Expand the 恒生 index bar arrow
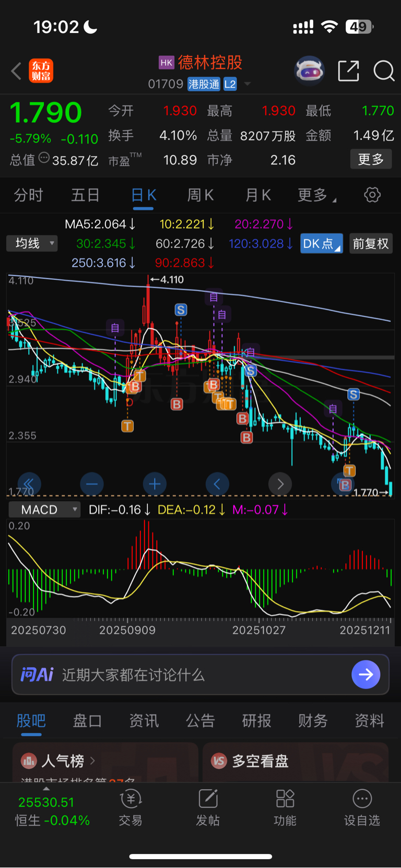The height and width of the screenshot is (868, 401). 46,789
